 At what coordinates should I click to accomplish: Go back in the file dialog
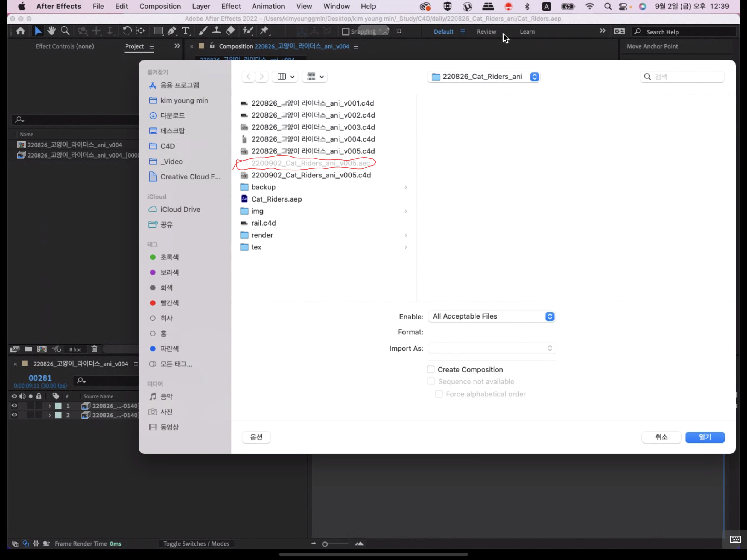click(x=249, y=77)
